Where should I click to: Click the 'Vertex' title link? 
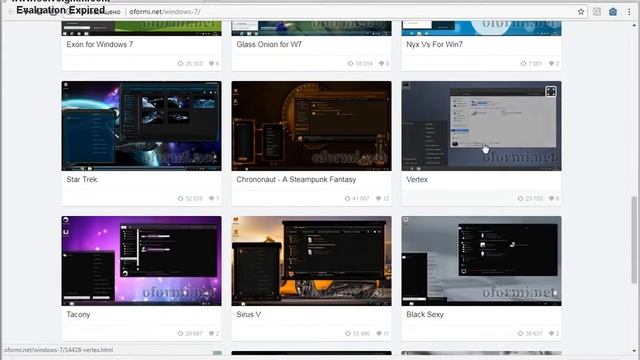(x=417, y=179)
